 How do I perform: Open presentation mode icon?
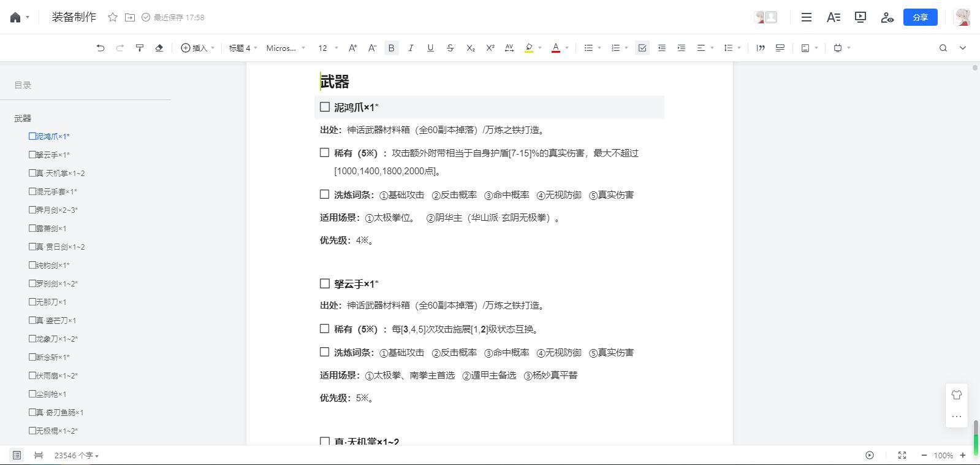(860, 17)
